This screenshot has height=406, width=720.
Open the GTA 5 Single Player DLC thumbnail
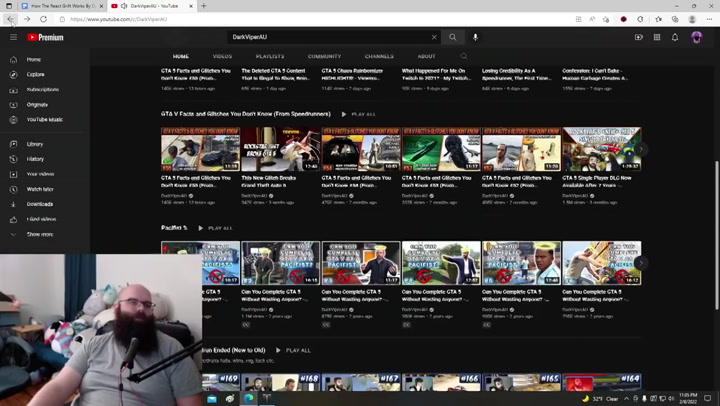pyautogui.click(x=602, y=149)
